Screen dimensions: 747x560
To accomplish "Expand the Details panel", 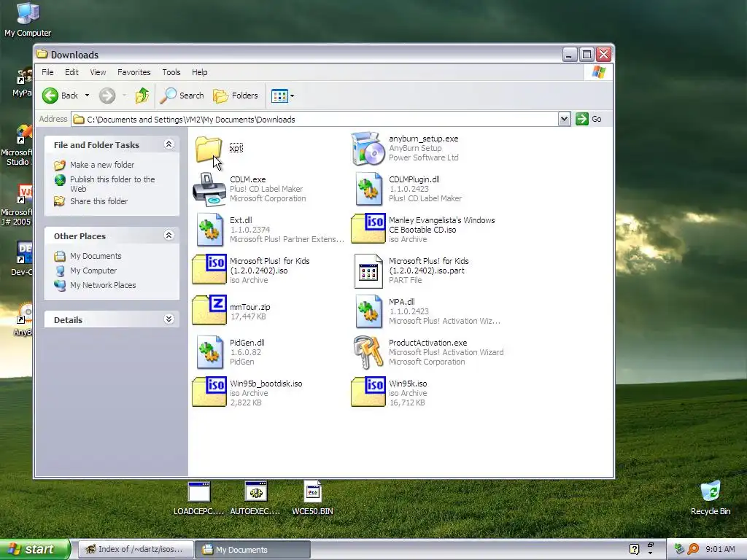I will [x=169, y=319].
